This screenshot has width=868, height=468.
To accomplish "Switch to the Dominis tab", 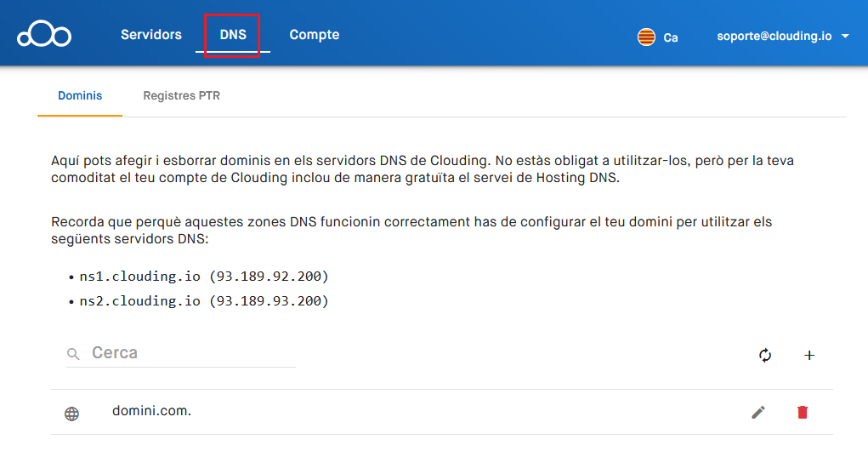I will pos(80,95).
